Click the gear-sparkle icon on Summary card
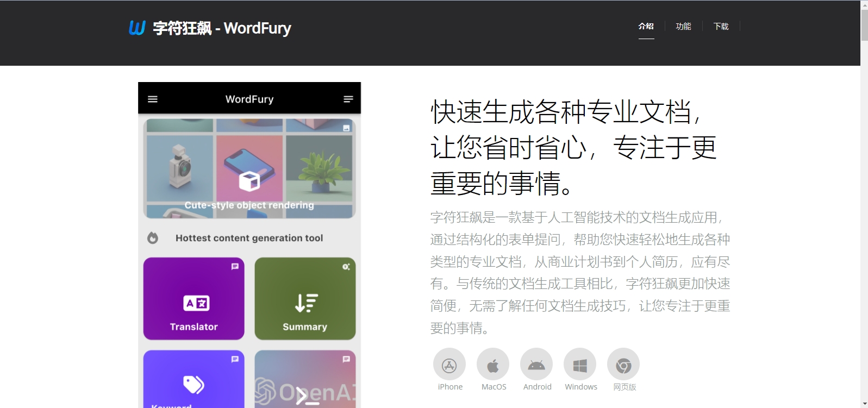This screenshot has width=868, height=408. [346, 266]
